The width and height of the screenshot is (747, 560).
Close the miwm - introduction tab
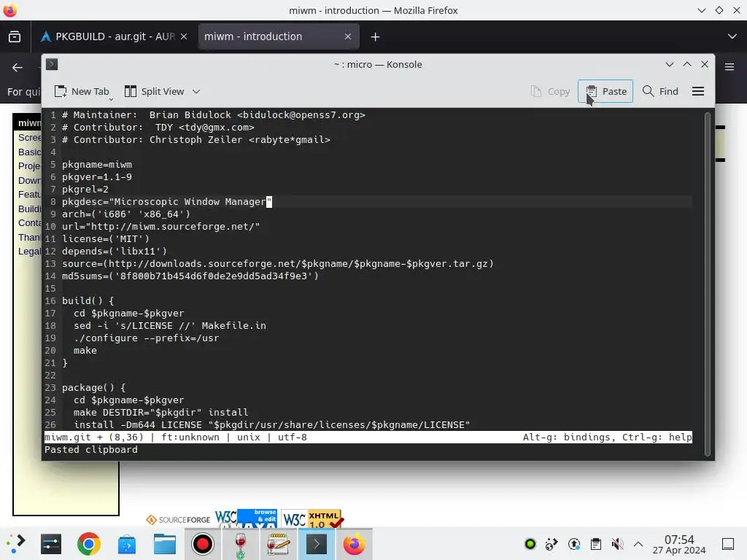click(348, 36)
